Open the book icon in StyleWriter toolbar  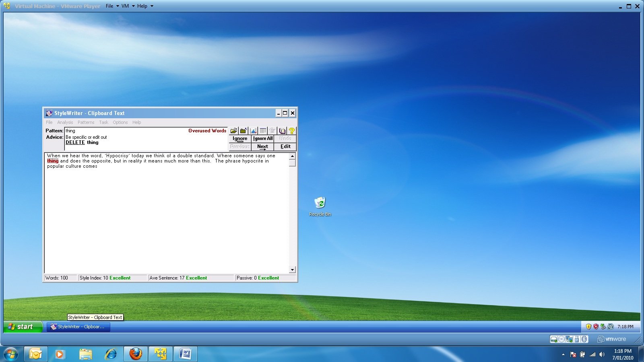(282, 131)
